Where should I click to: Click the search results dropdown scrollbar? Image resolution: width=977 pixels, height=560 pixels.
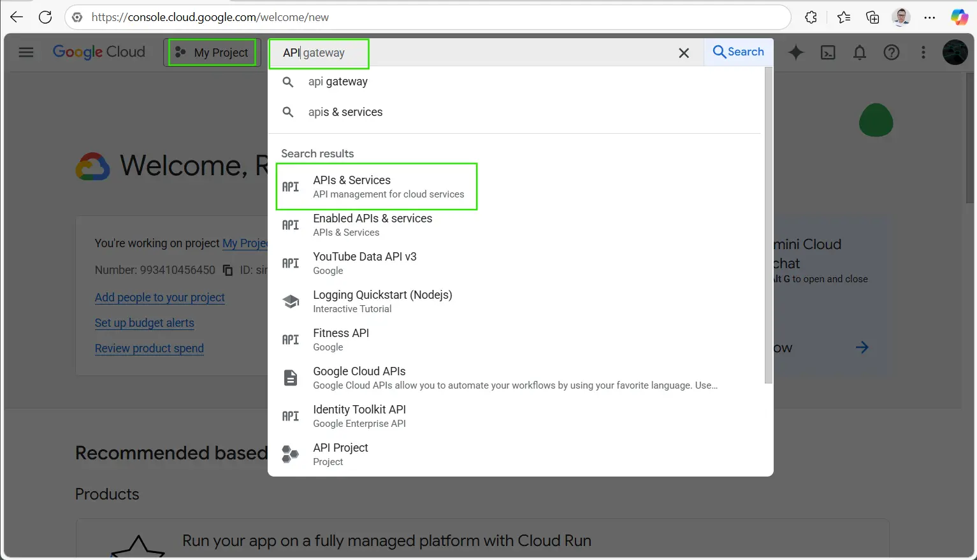768,223
